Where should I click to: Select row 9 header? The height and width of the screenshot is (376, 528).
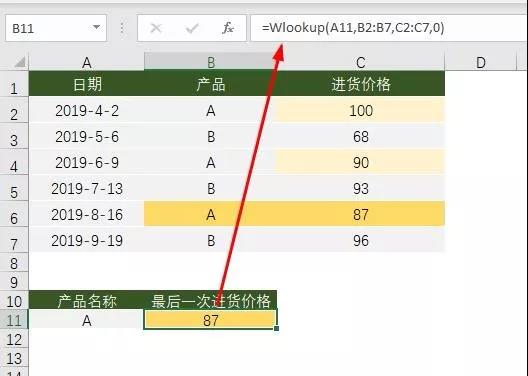point(14,282)
